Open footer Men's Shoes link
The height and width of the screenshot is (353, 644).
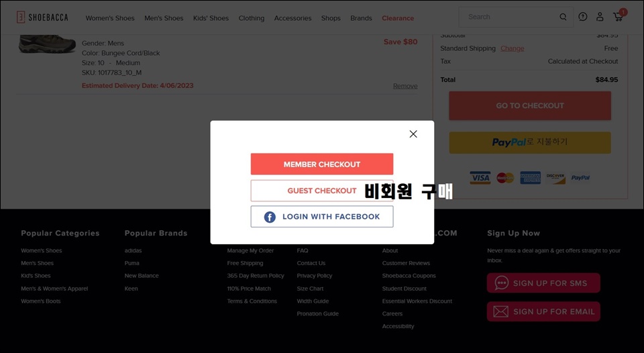point(38,263)
